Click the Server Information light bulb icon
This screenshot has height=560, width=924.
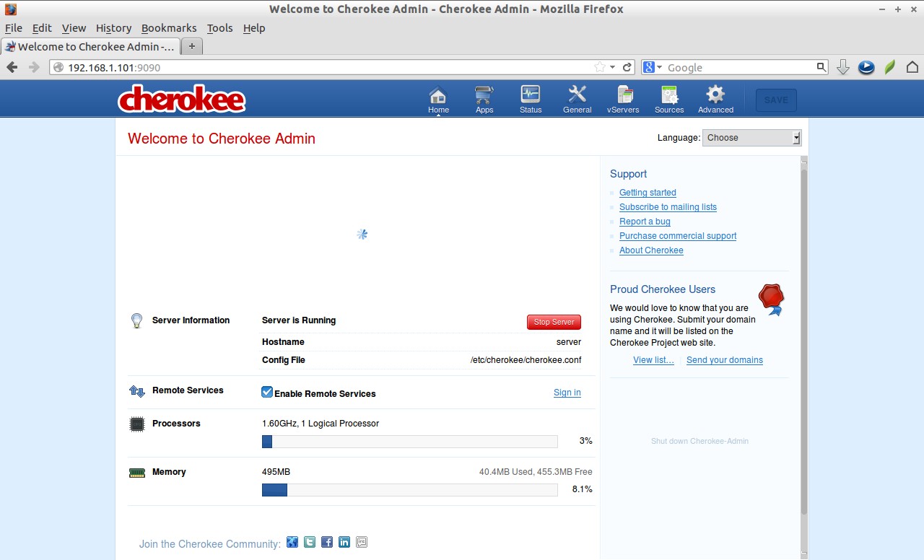[136, 321]
